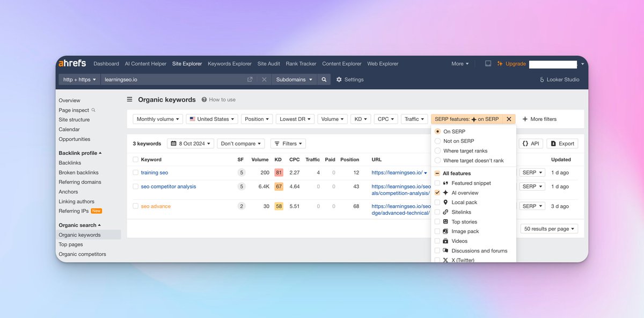Open the Traffic filter dropdown
This screenshot has width=644, height=318.
click(x=415, y=119)
